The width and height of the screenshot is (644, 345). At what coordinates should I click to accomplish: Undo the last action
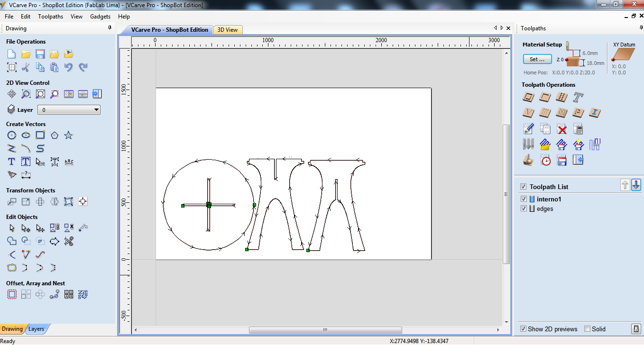(x=69, y=67)
